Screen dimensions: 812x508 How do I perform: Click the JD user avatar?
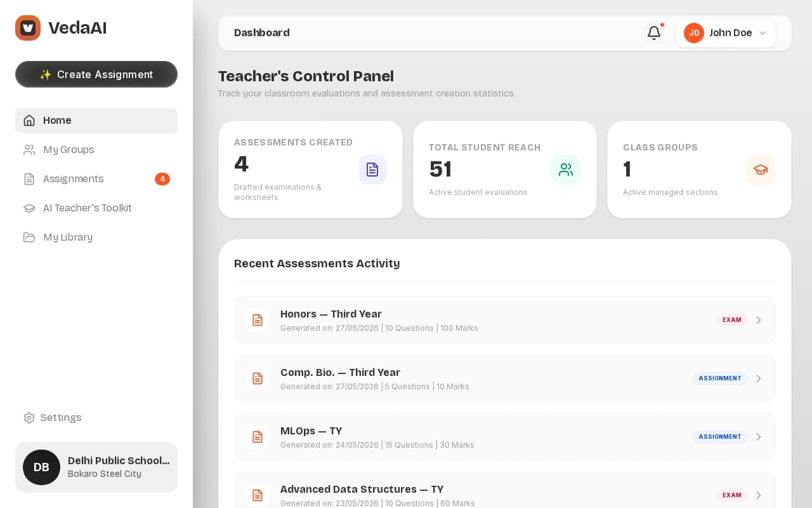click(x=694, y=33)
